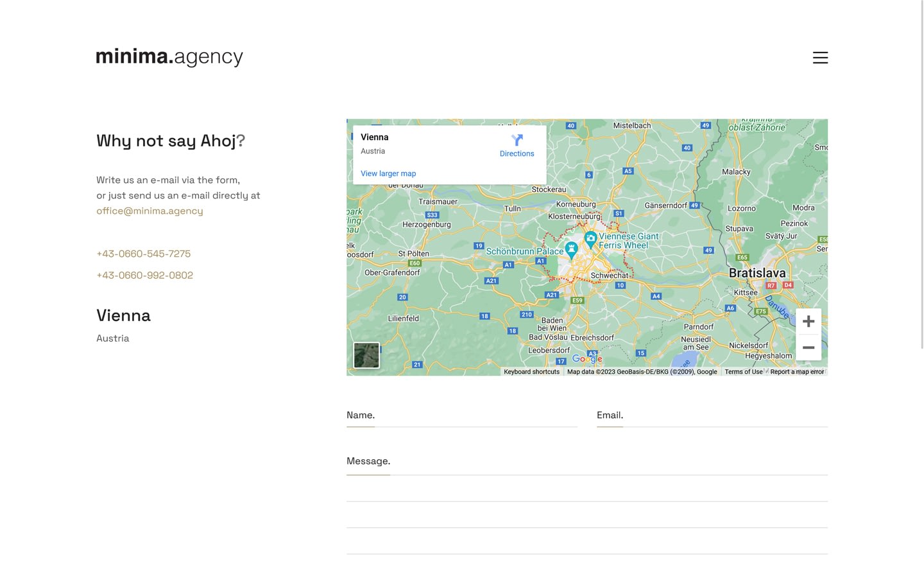924x578 pixels.
Task: Zoom in the map with plus button
Action: tap(809, 321)
